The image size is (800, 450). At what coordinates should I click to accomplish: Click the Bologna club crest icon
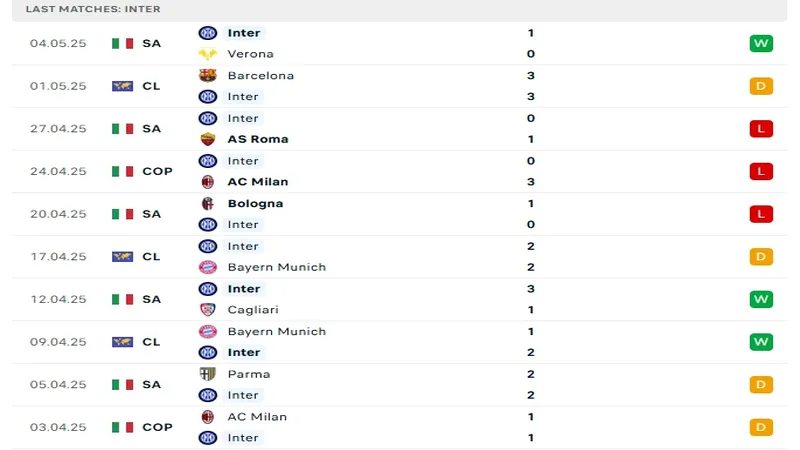(207, 203)
